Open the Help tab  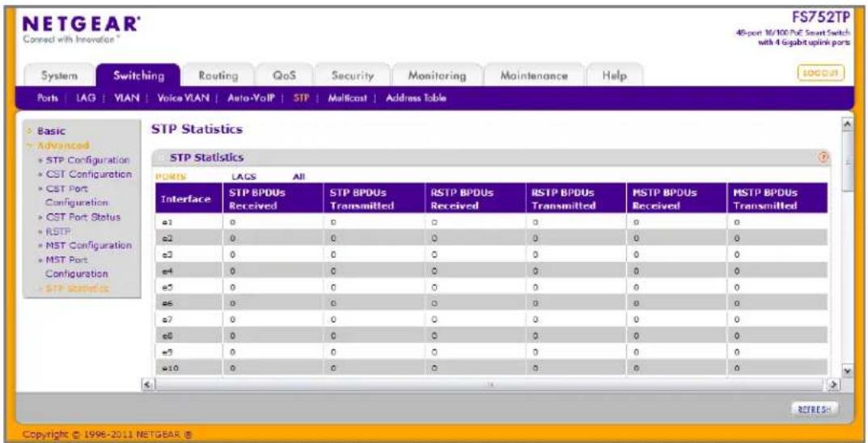point(613,75)
